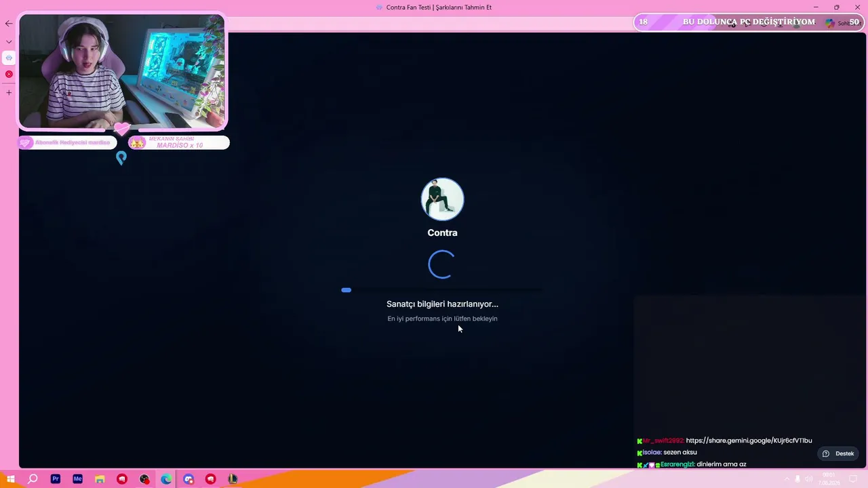Open the OBS Studio taskbar icon

coord(144,479)
